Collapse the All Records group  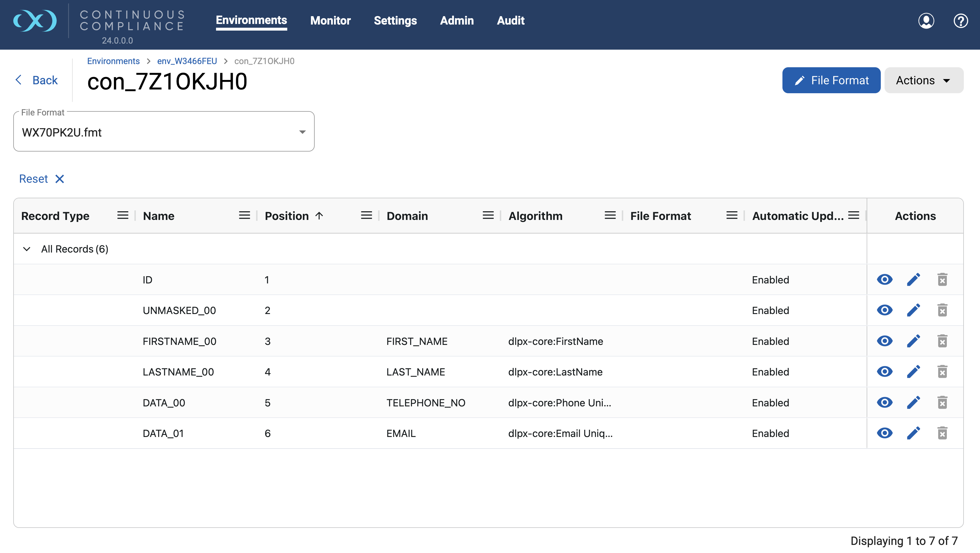tap(27, 249)
